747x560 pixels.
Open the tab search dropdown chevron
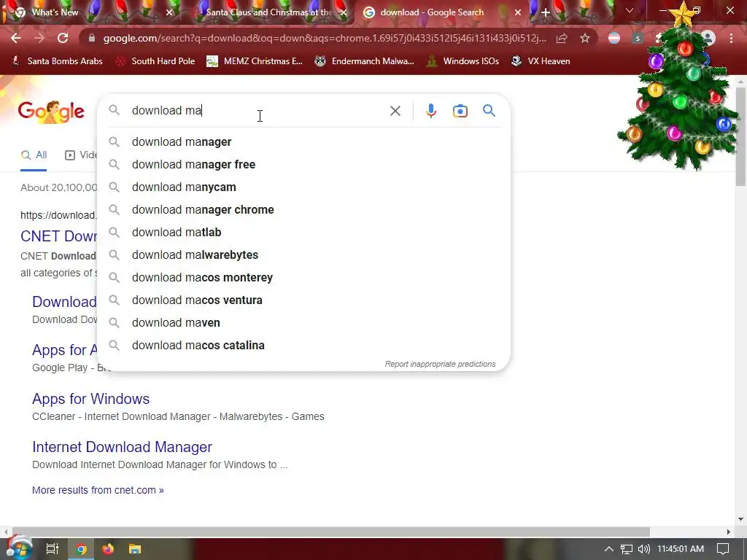[x=630, y=10]
